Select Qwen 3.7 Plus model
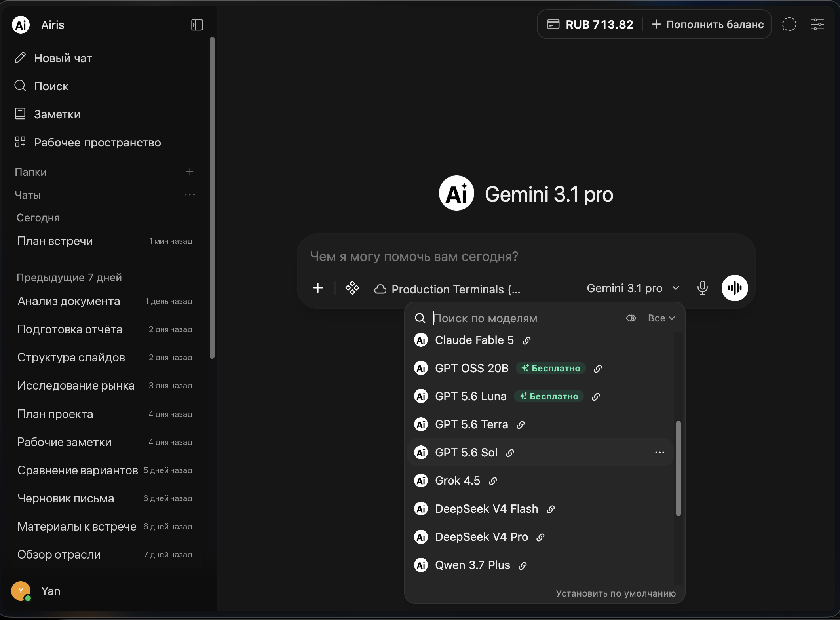Viewport: 840px width, 620px height. 540,565
